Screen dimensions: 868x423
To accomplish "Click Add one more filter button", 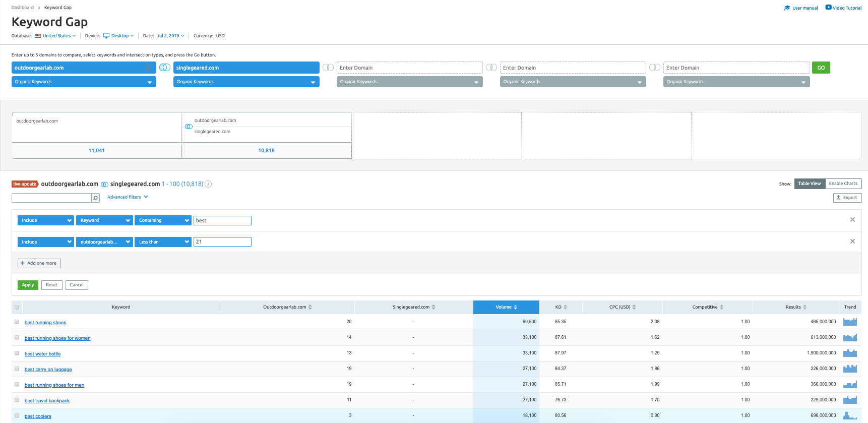I will click(x=39, y=263).
